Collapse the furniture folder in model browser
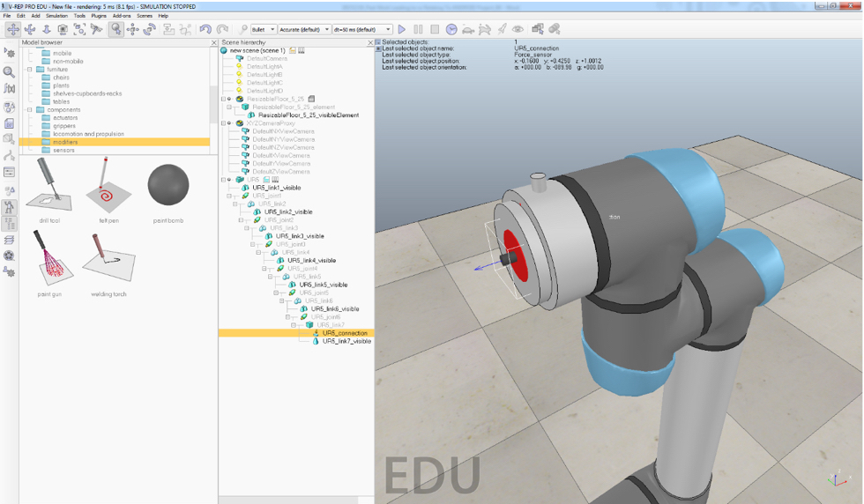 30,70
